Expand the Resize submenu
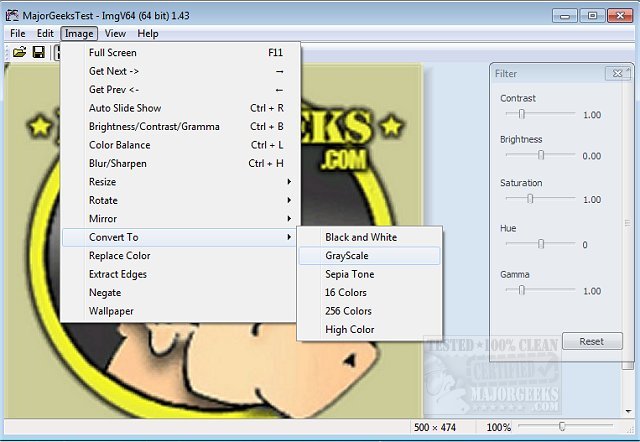The height and width of the screenshot is (442, 640). 181,182
